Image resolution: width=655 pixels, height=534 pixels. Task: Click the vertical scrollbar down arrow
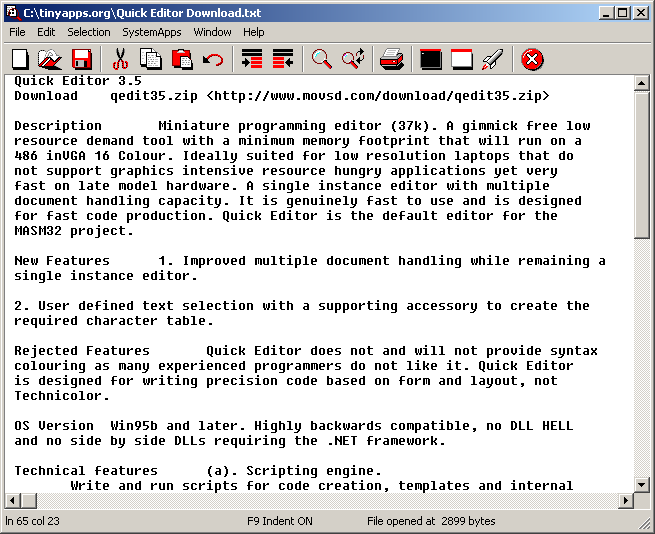pos(642,483)
